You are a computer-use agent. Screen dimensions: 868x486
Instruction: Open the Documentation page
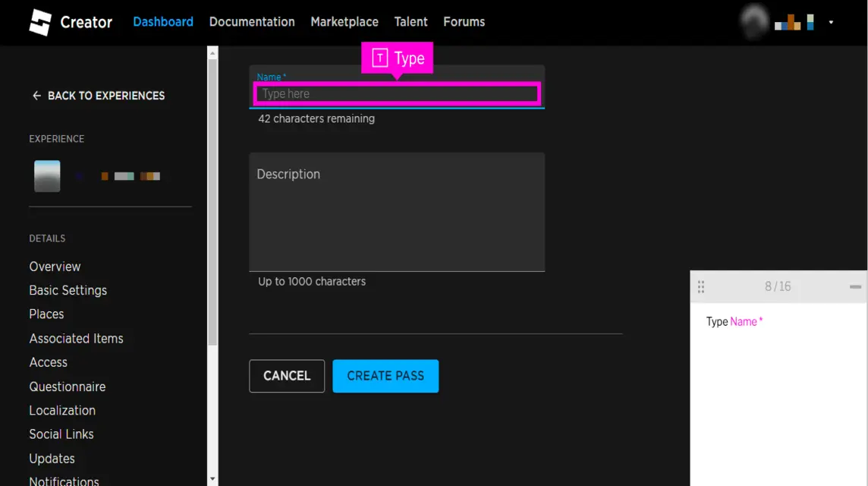click(x=252, y=22)
